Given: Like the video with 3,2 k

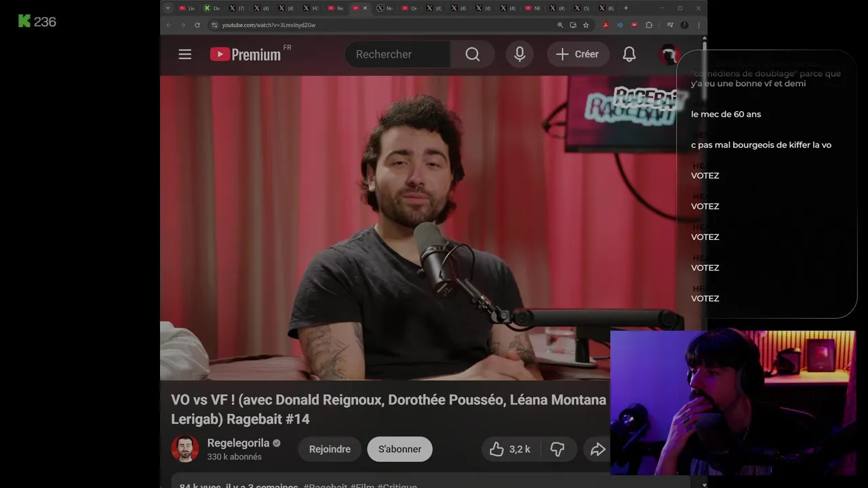Looking at the screenshot, I should (510, 449).
